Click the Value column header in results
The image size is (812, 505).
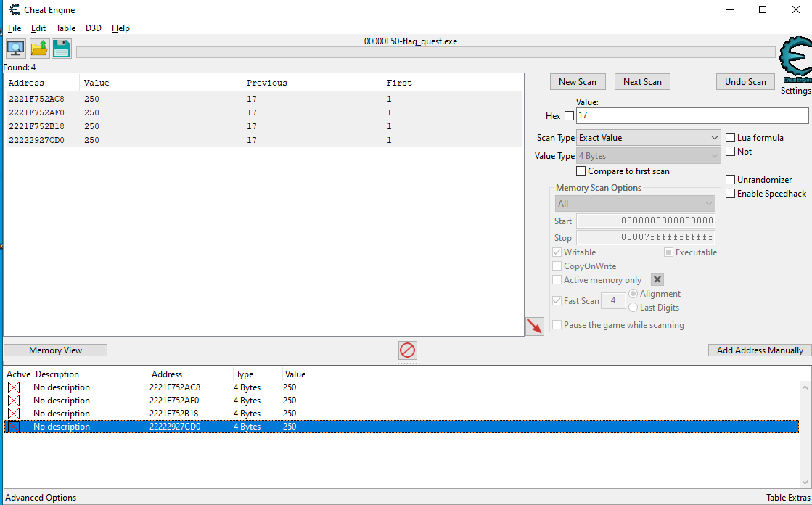(x=160, y=83)
